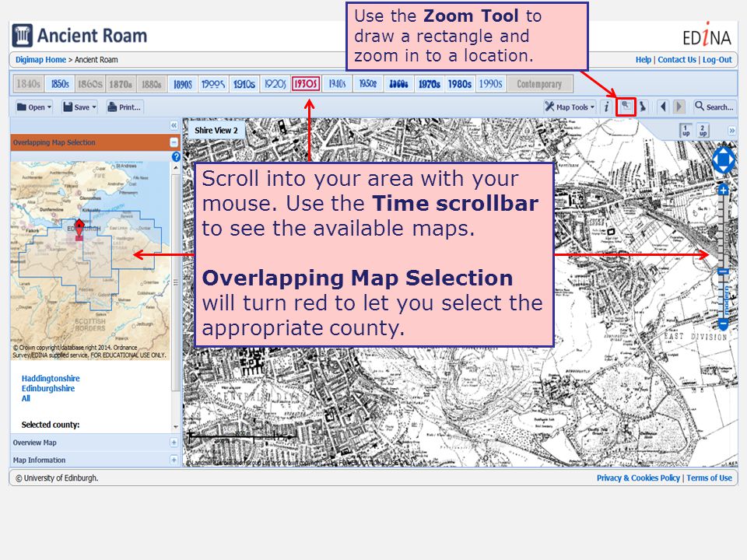This screenshot has width=747, height=560.
Task: Select the 1920s time period
Action: pos(275,84)
